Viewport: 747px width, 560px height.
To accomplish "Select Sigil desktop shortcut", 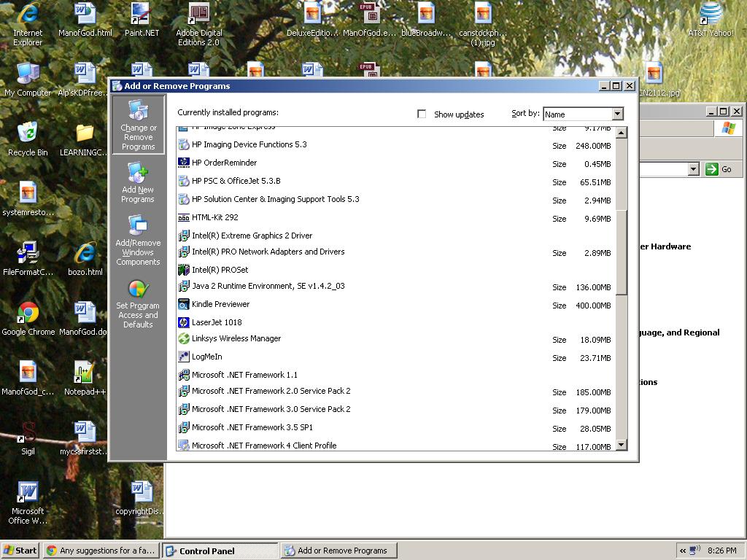I will (28, 438).
